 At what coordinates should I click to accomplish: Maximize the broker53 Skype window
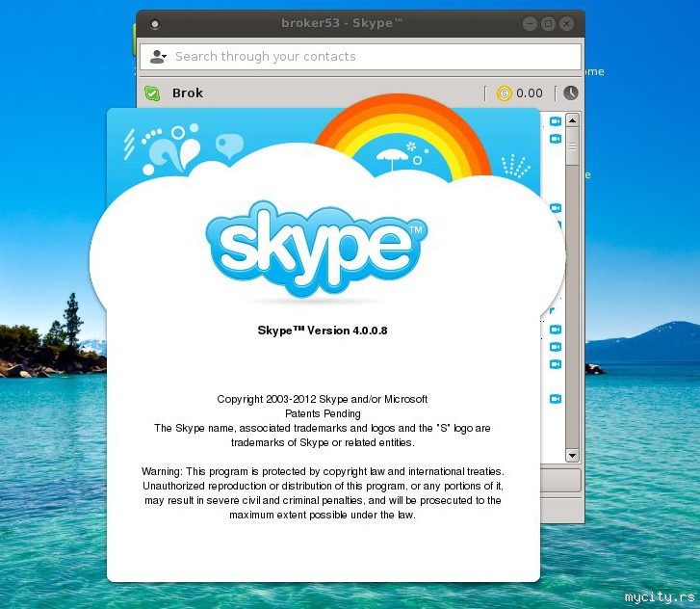pyautogui.click(x=548, y=24)
